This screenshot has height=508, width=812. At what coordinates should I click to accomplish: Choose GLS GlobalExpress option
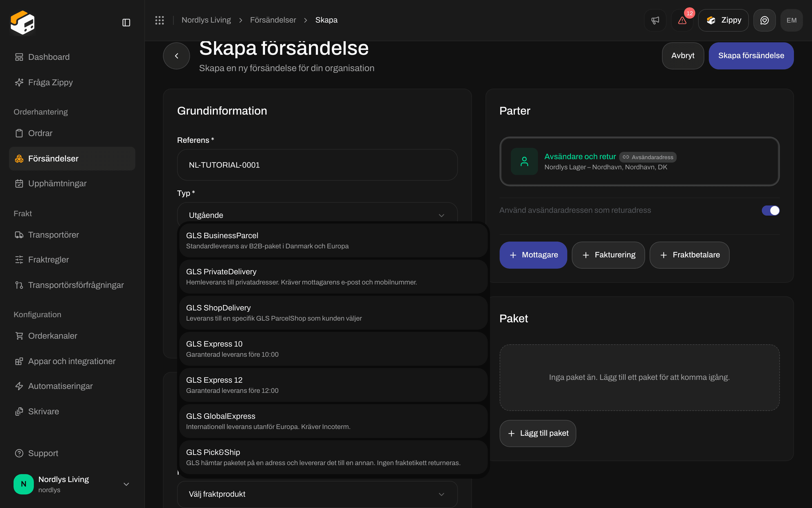pos(333,421)
